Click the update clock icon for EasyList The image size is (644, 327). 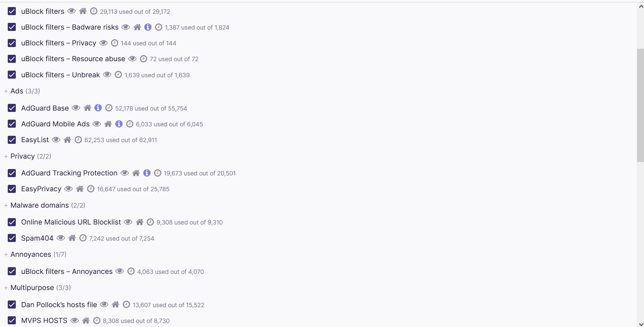[78, 140]
